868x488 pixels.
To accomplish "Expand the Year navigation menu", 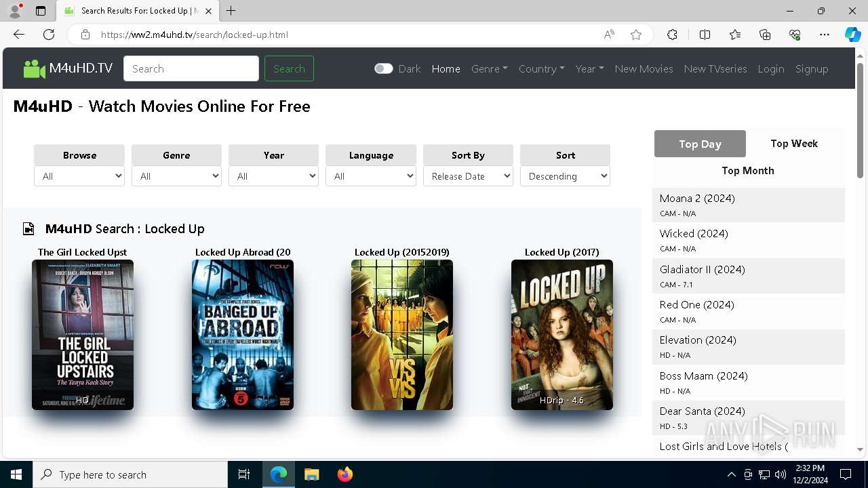I will click(x=590, y=68).
